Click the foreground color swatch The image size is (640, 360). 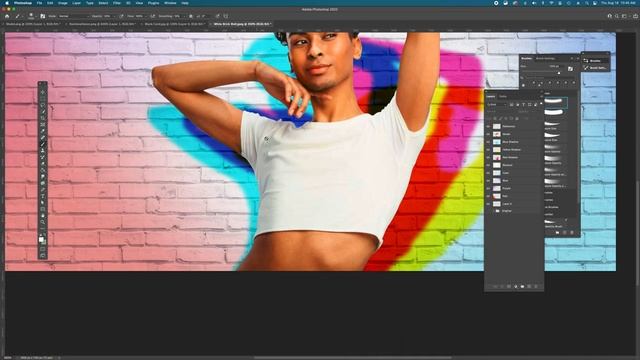(x=41, y=240)
